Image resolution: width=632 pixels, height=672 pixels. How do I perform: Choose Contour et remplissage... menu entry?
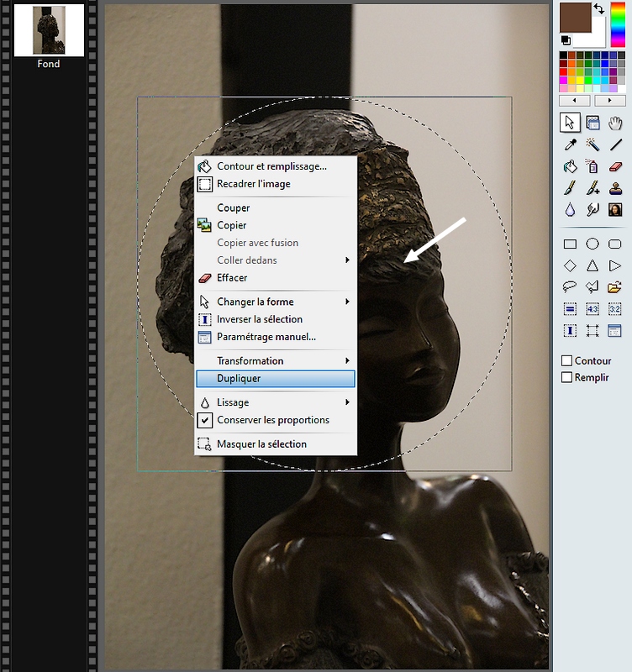coord(276,166)
